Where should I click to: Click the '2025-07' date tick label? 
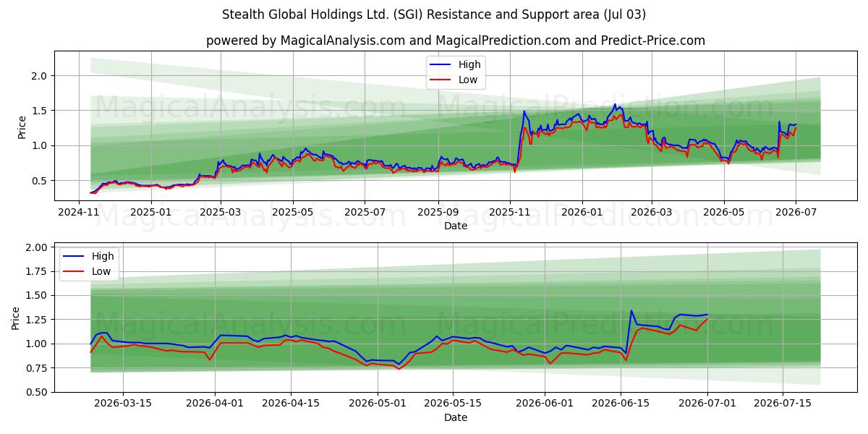[x=365, y=212]
